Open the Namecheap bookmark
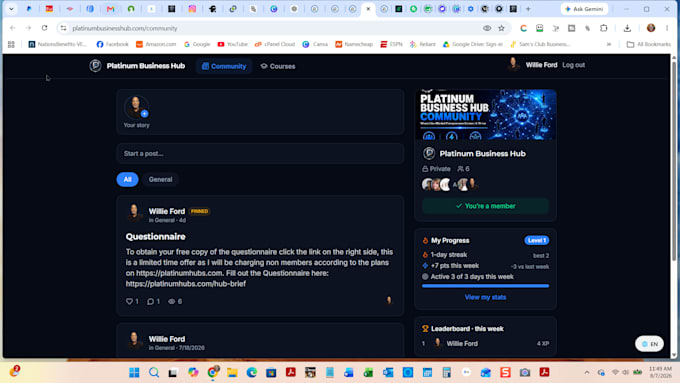 click(x=354, y=44)
